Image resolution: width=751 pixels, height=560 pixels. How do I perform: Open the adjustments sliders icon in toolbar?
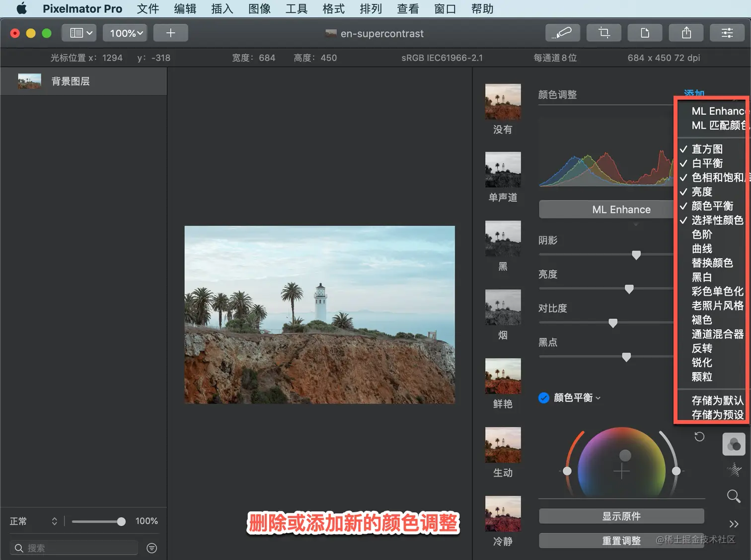click(x=727, y=33)
